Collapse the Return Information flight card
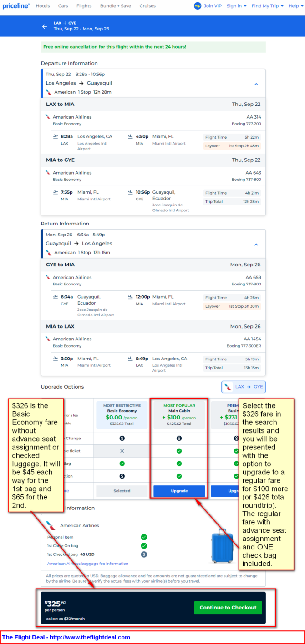Screen dimensions: 305x644 pos(256,245)
